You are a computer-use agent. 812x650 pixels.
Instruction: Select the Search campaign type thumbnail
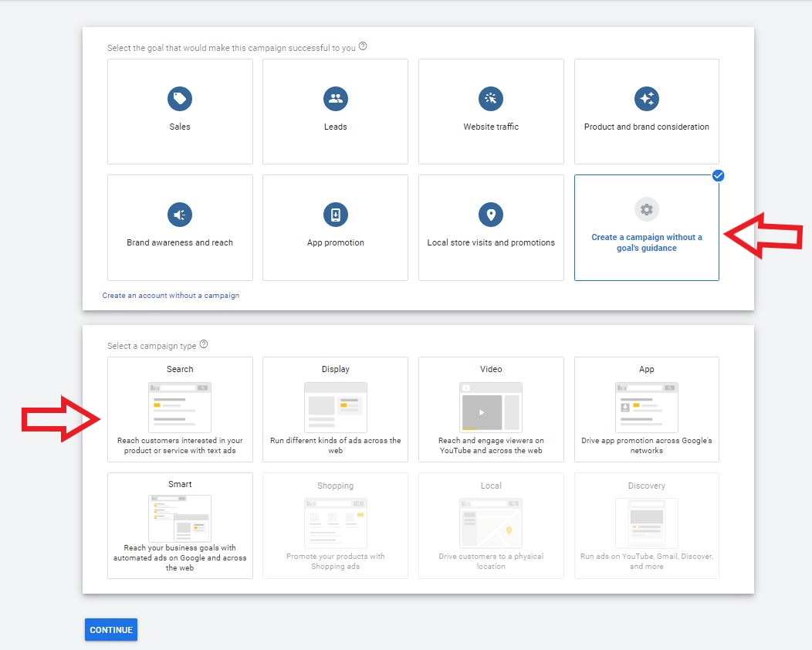[180, 407]
